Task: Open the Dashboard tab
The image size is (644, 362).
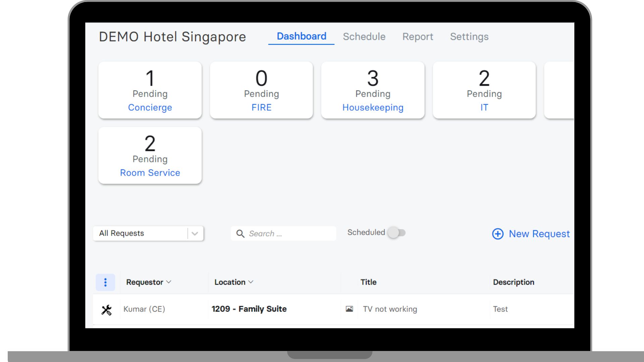Action: [301, 36]
